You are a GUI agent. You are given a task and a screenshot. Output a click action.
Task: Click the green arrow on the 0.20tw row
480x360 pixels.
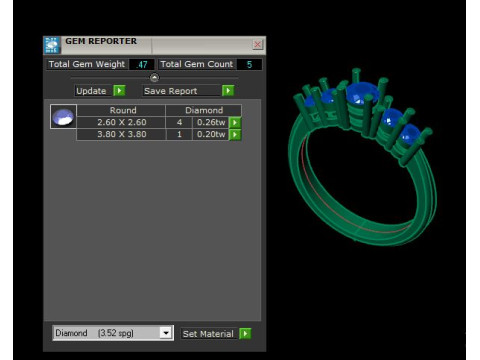(235, 134)
